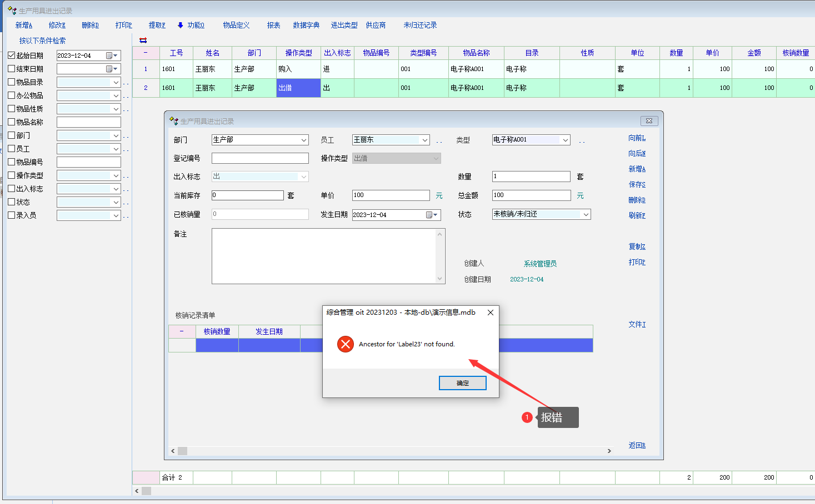Click the red error icon in the dialog
The height and width of the screenshot is (504, 815).
pos(346,344)
